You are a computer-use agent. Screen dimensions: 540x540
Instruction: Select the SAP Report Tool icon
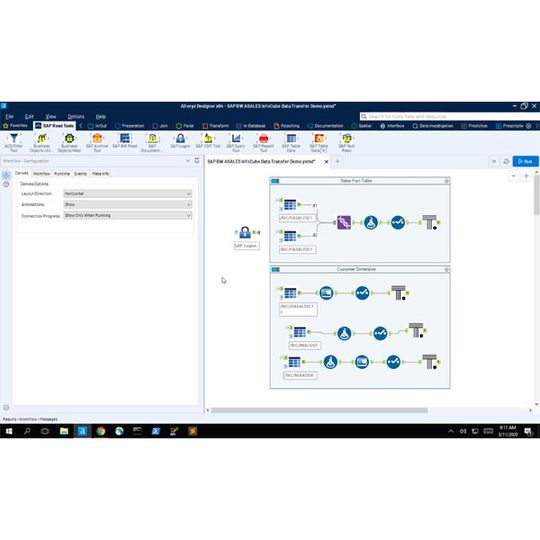click(x=263, y=138)
